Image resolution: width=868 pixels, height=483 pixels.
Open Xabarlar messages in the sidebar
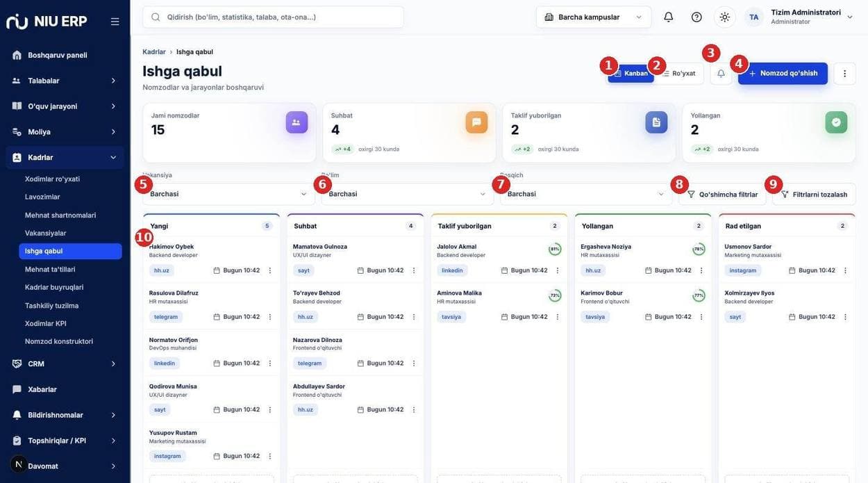coord(65,389)
